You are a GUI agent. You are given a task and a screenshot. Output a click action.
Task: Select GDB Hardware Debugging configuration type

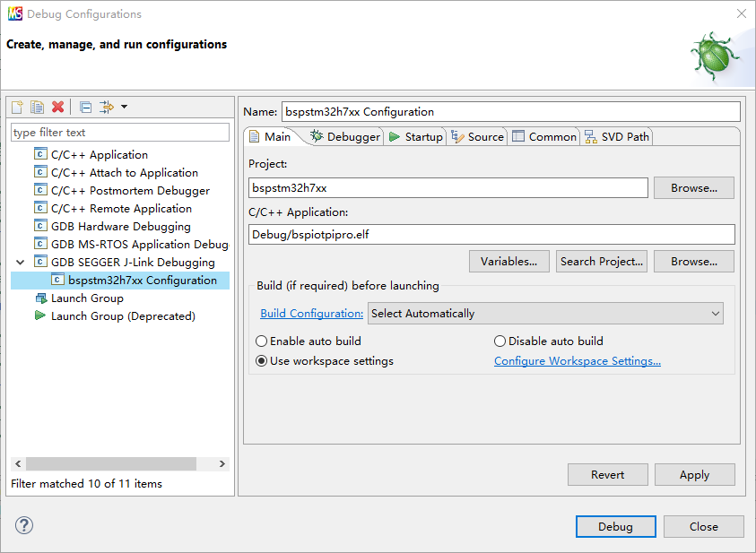[x=120, y=227]
